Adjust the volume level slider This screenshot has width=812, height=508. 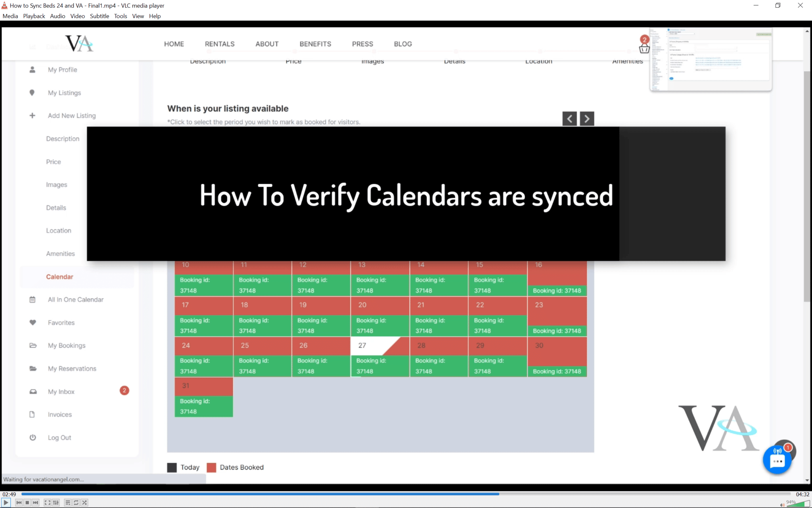click(x=798, y=504)
